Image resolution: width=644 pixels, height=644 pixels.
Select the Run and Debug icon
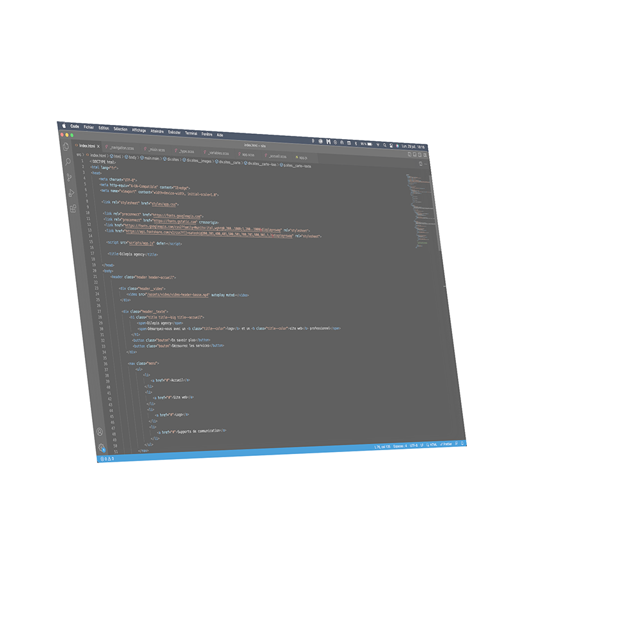71,193
